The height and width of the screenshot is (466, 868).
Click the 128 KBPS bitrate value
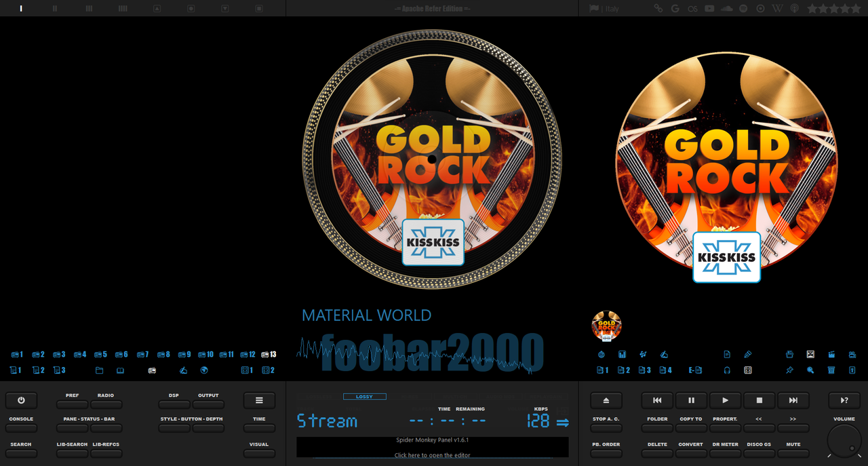click(x=538, y=421)
